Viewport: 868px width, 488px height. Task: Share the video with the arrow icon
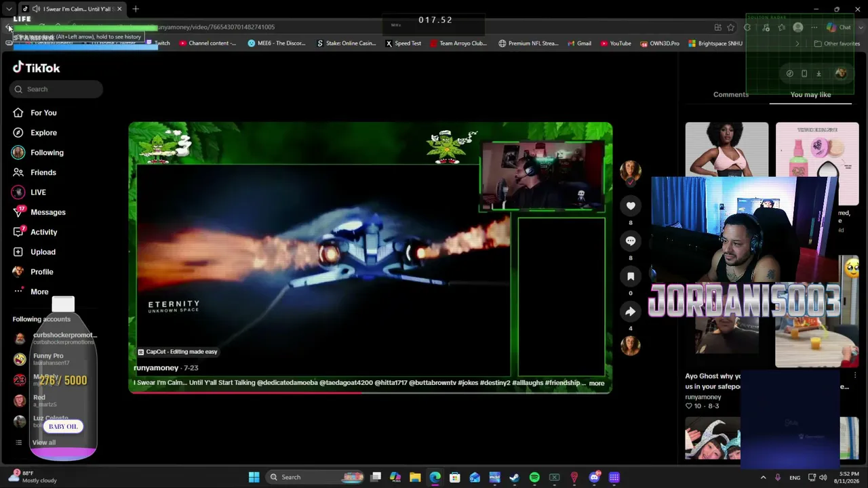(631, 311)
